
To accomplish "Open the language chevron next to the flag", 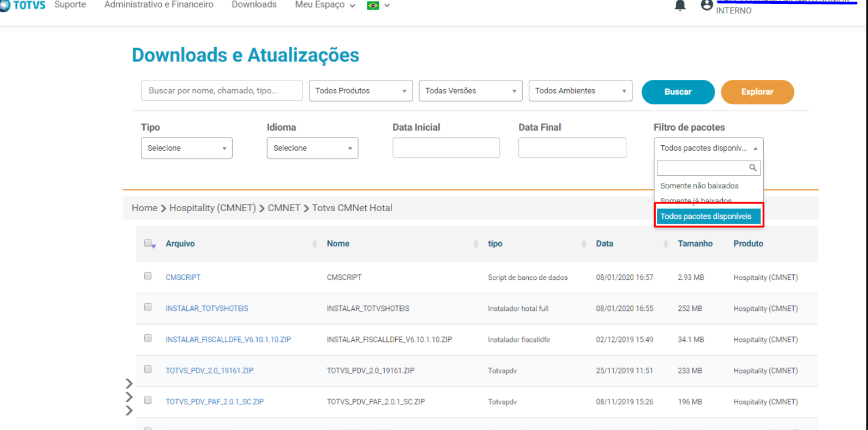I will pos(387,6).
